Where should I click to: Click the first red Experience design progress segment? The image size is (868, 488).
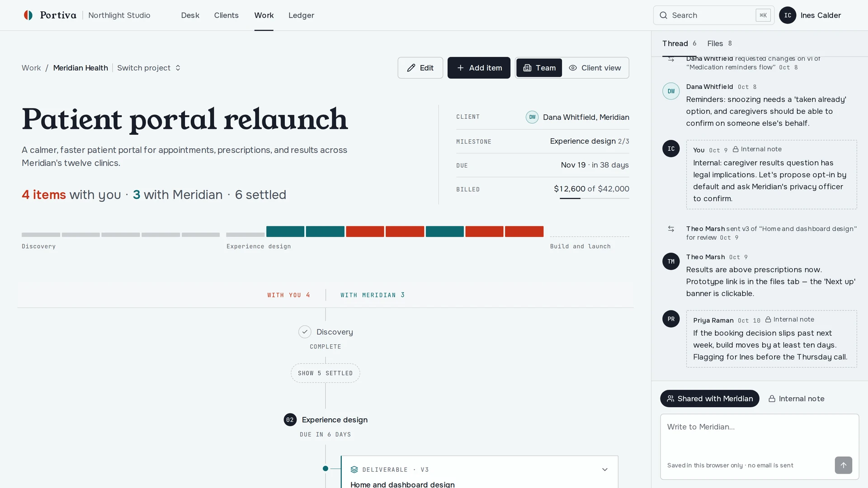coord(365,231)
